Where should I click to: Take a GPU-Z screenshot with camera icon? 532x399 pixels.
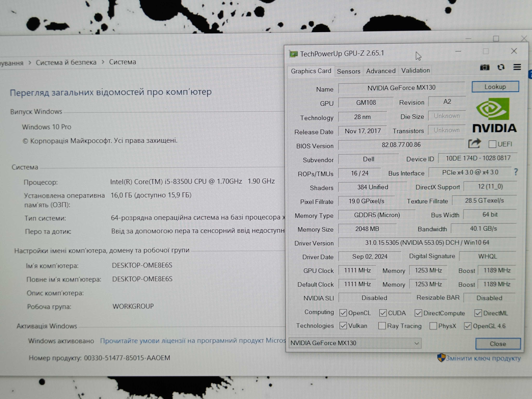484,68
